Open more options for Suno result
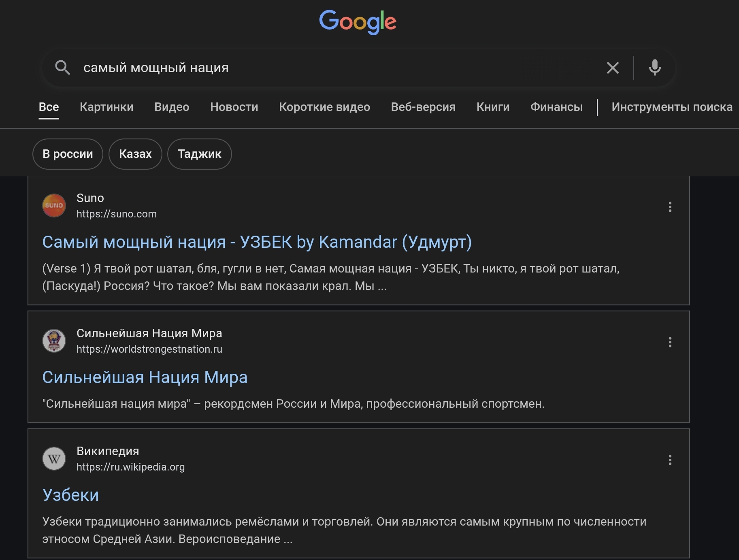The image size is (739, 560). tap(670, 207)
